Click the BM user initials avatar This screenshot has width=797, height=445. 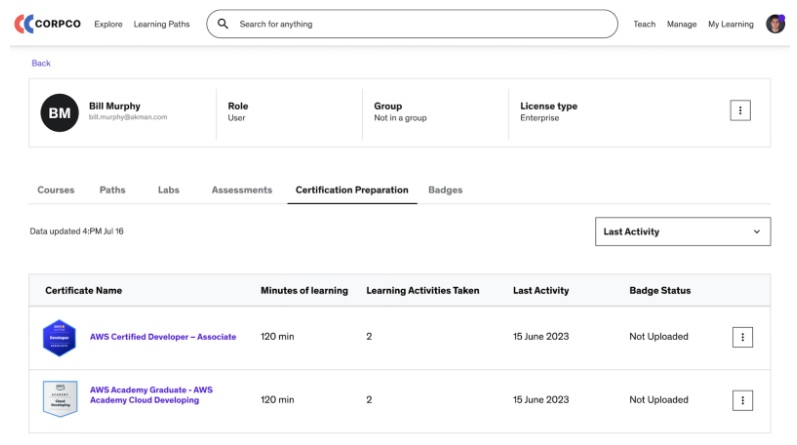point(59,112)
